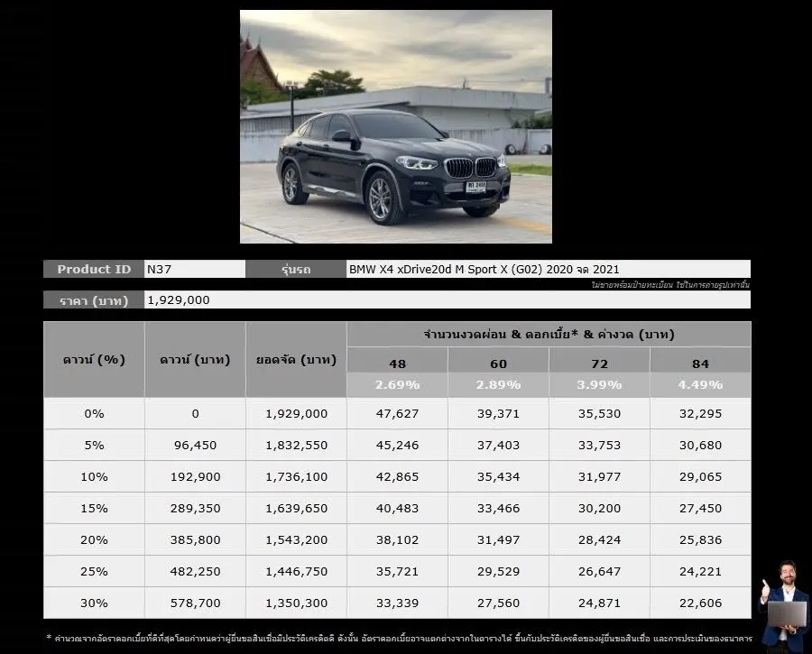The width and height of the screenshot is (812, 654).
Task: Select the 29,065 monthly installment cell
Action: [700, 476]
